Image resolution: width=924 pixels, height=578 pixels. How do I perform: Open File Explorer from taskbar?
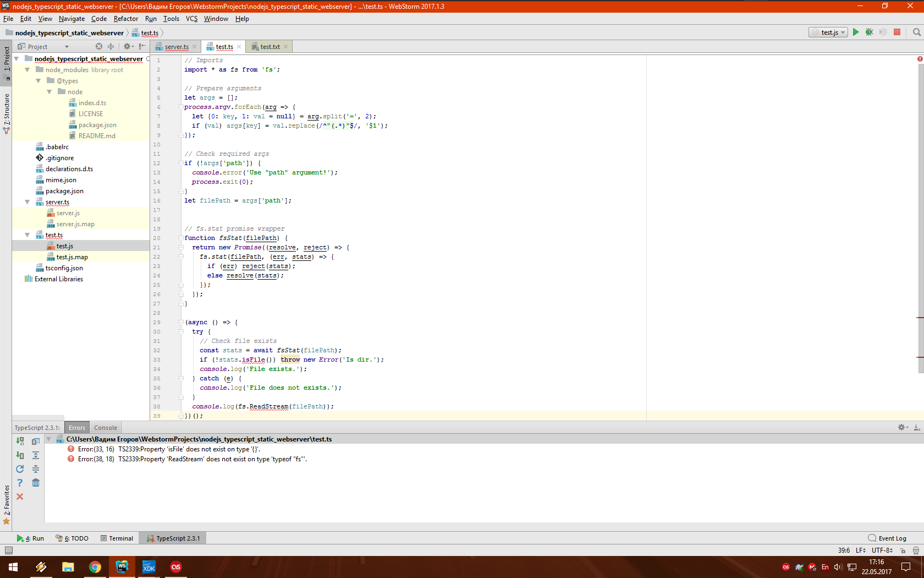[x=68, y=567]
